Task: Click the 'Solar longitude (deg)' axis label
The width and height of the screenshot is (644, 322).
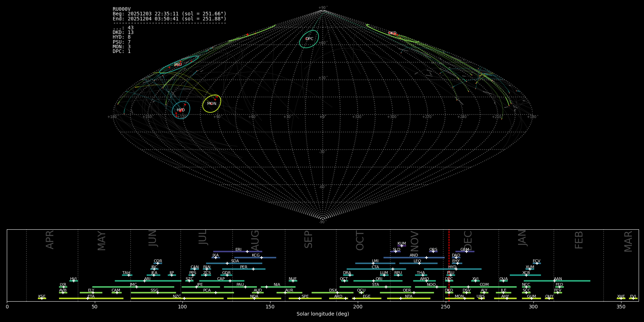Action: tap(323, 314)
